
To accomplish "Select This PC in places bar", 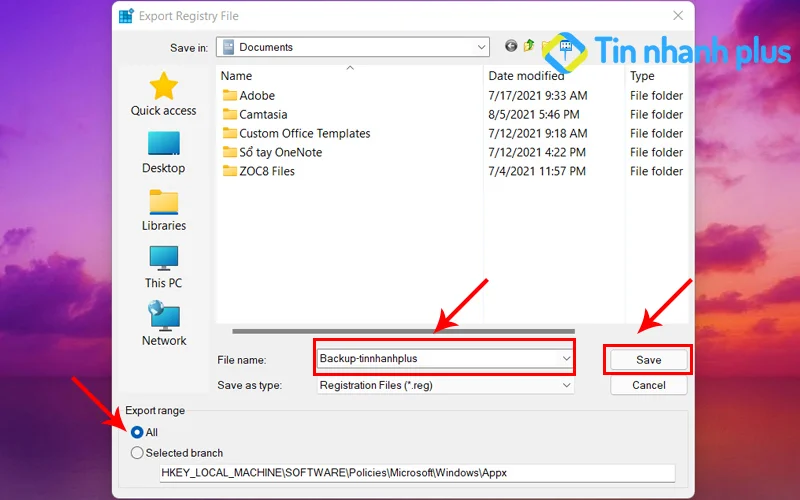I will tap(163, 267).
